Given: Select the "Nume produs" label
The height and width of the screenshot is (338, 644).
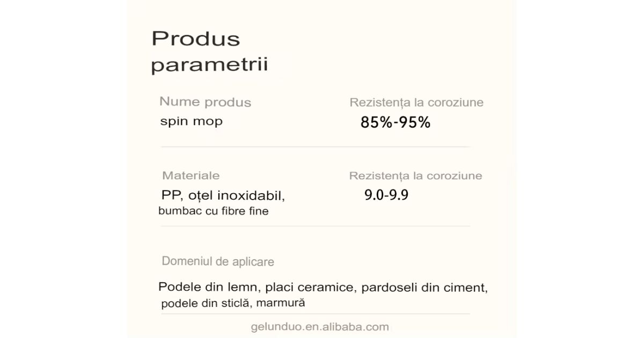Looking at the screenshot, I should pos(205,102).
